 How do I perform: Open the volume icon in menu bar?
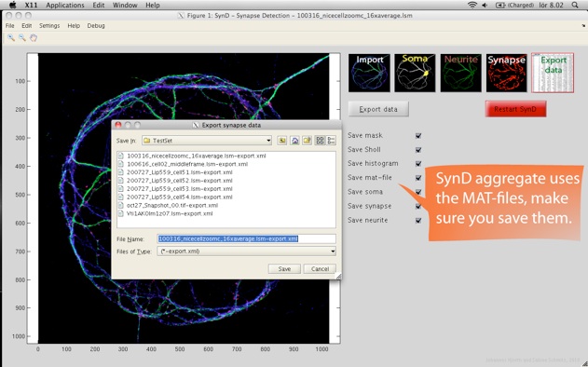[x=485, y=5]
